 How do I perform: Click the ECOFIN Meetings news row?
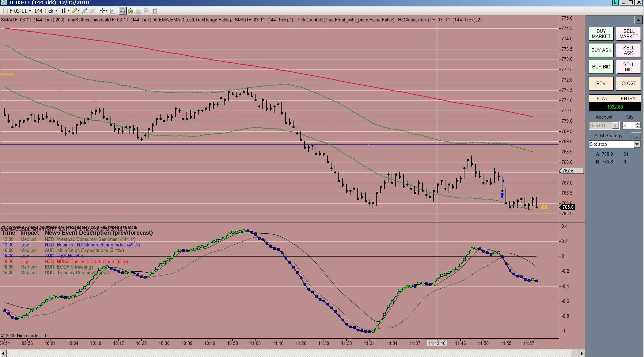click(x=48, y=267)
